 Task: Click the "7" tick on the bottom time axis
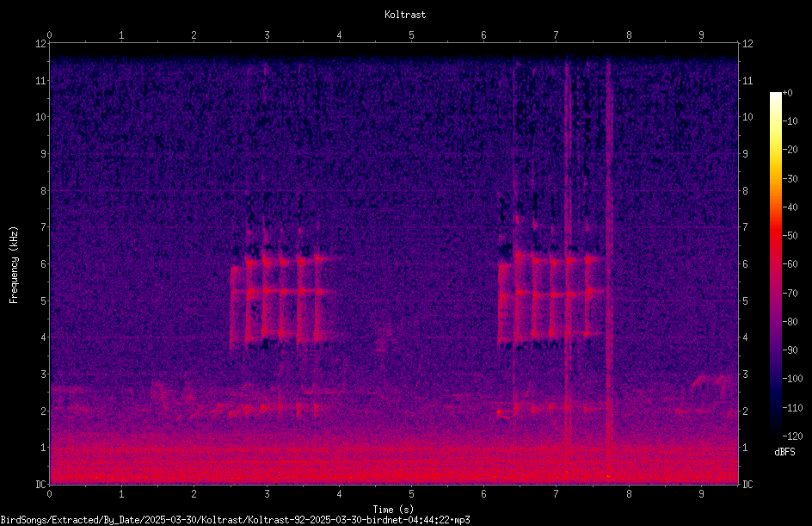557,494
